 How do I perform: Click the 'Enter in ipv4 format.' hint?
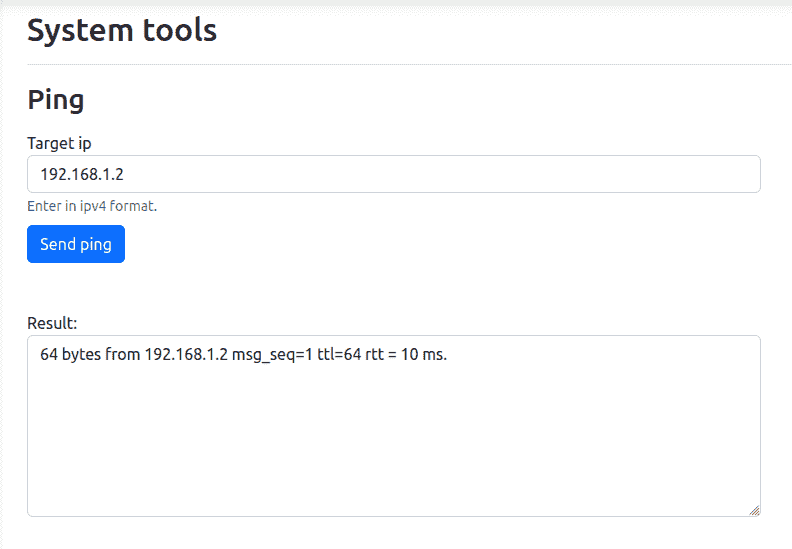[x=92, y=206]
